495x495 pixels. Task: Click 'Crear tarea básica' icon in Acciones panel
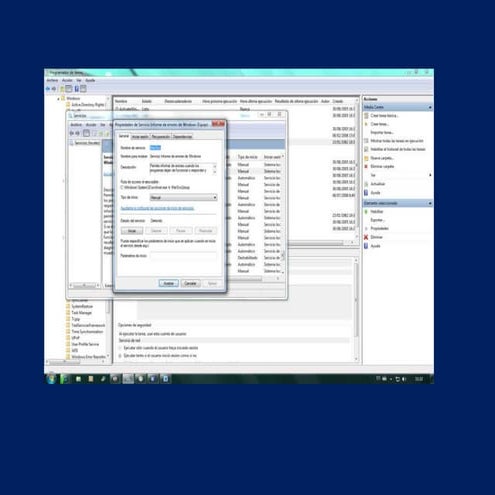pyautogui.click(x=366, y=116)
